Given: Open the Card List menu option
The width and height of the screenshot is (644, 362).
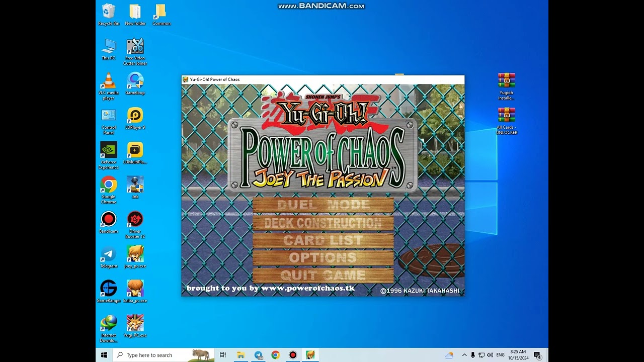Looking at the screenshot, I should coord(323,240).
